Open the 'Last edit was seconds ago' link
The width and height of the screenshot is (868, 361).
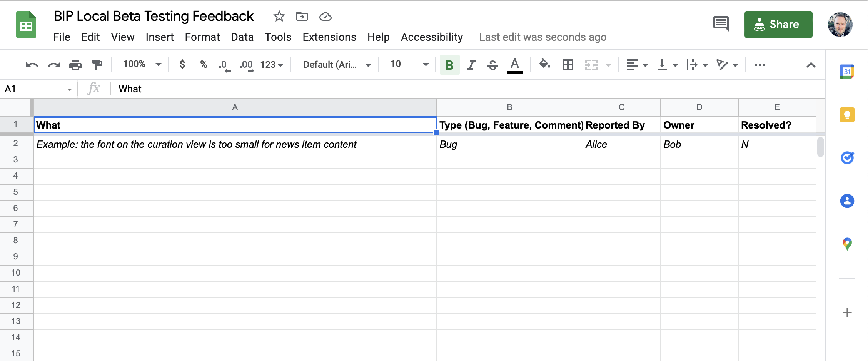[x=542, y=37]
